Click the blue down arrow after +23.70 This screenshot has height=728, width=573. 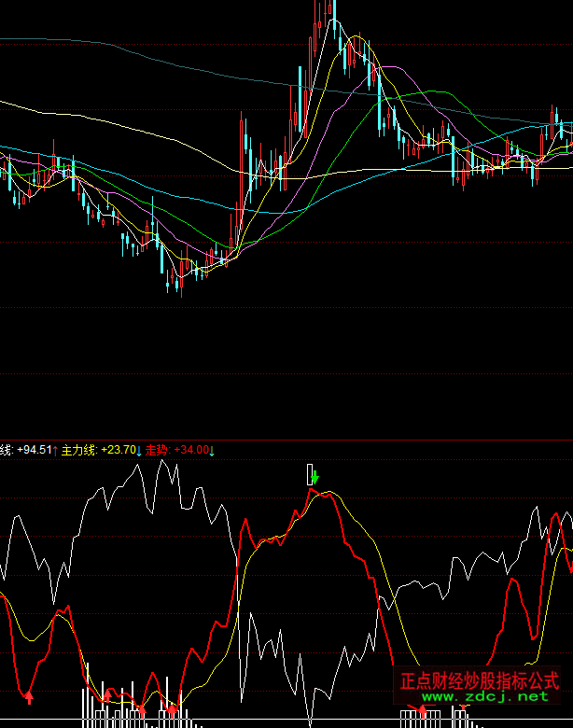(140, 451)
